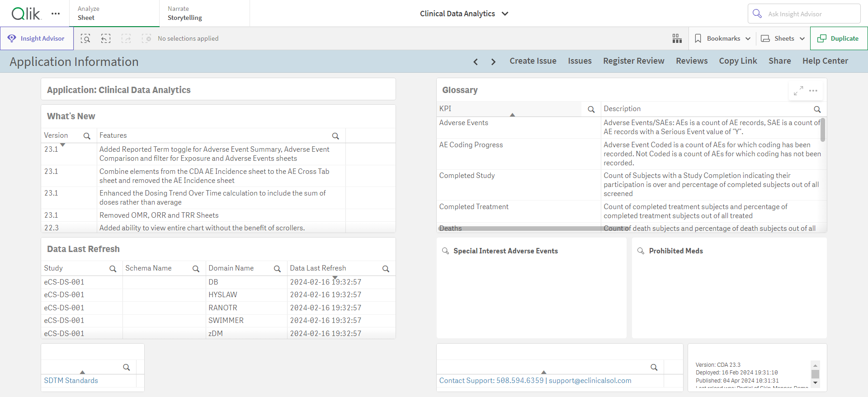Click the Glossary horizontal scrollbar

535,229
